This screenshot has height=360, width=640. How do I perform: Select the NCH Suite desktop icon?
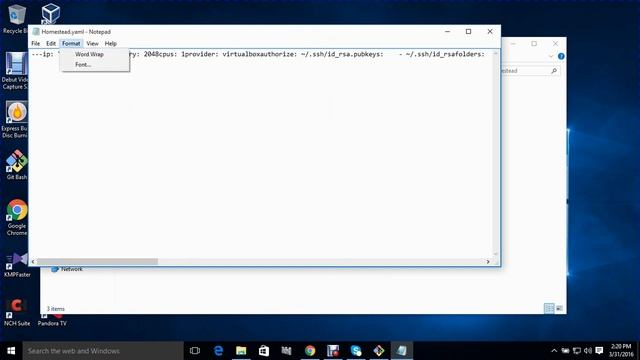click(17, 312)
